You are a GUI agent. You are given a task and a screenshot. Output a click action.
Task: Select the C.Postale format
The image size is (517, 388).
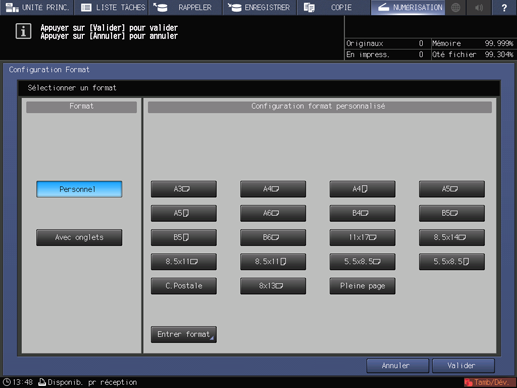click(184, 286)
